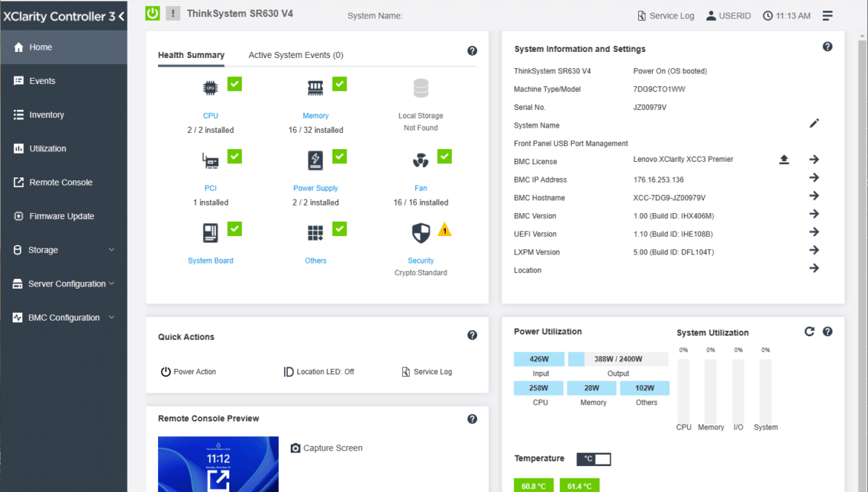868x492 pixels.
Task: Open UEFI Version details arrow
Action: (815, 232)
